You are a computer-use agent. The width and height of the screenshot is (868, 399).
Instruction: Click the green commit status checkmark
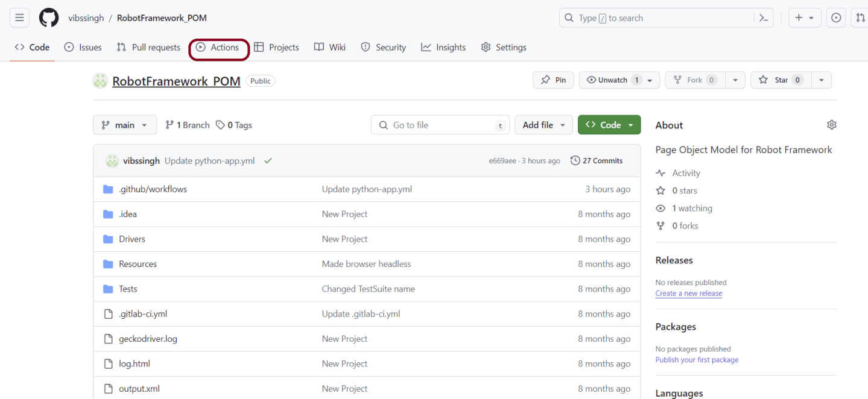pos(268,160)
